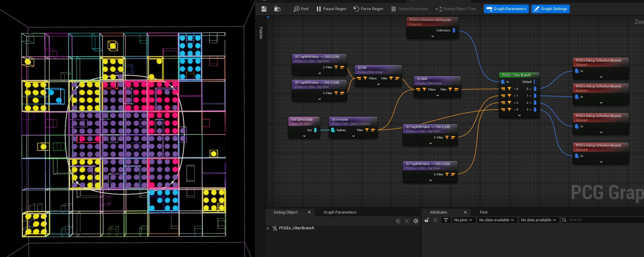Click the filter icon in Attributes panel
Screen dimensions: 644x257
coord(446,220)
